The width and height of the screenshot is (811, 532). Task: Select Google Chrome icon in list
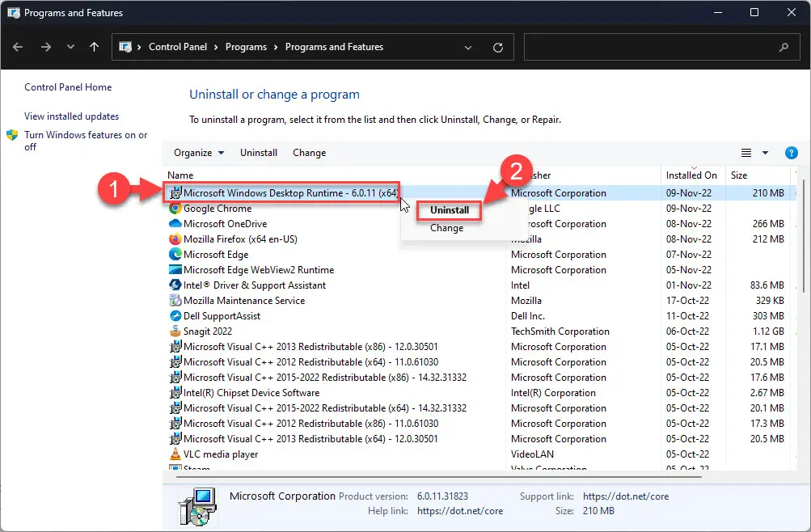[175, 209]
